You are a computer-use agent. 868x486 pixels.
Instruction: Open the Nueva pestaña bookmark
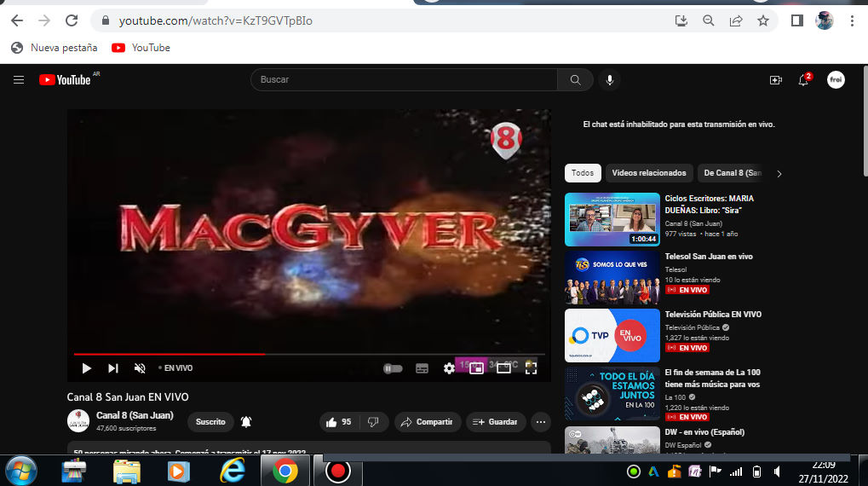tap(55, 48)
